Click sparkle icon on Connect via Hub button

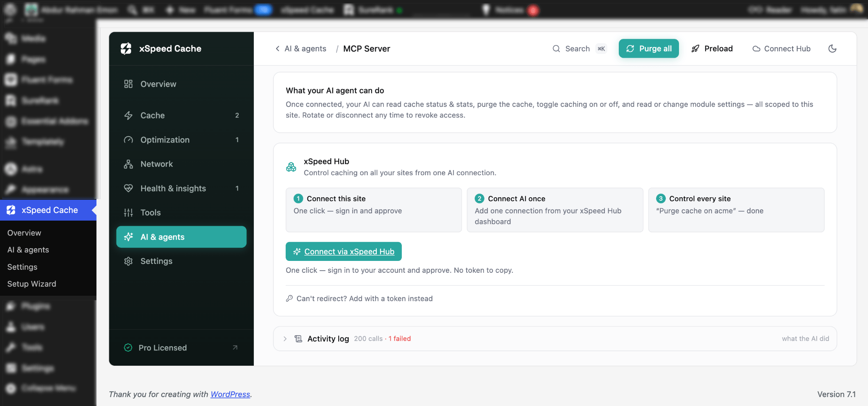click(297, 252)
